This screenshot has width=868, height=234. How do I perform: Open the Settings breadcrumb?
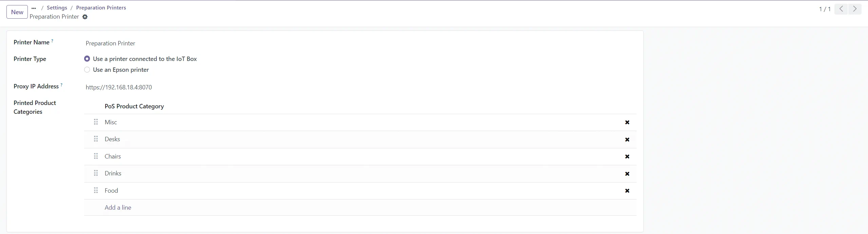pyautogui.click(x=57, y=8)
